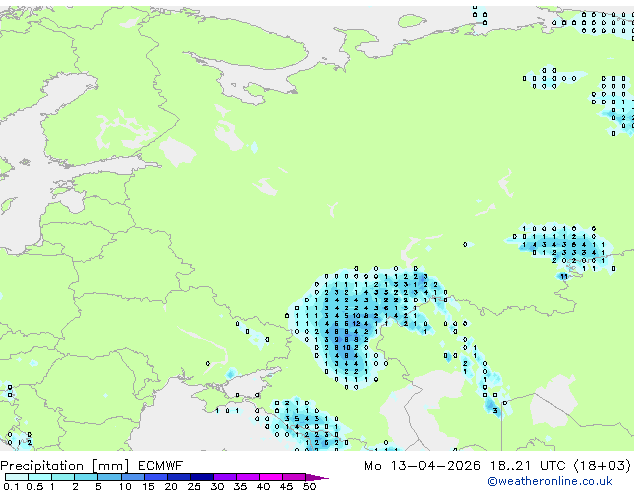Click the legend label '30'
The height and width of the screenshot is (490, 634).
pyautogui.click(x=217, y=486)
